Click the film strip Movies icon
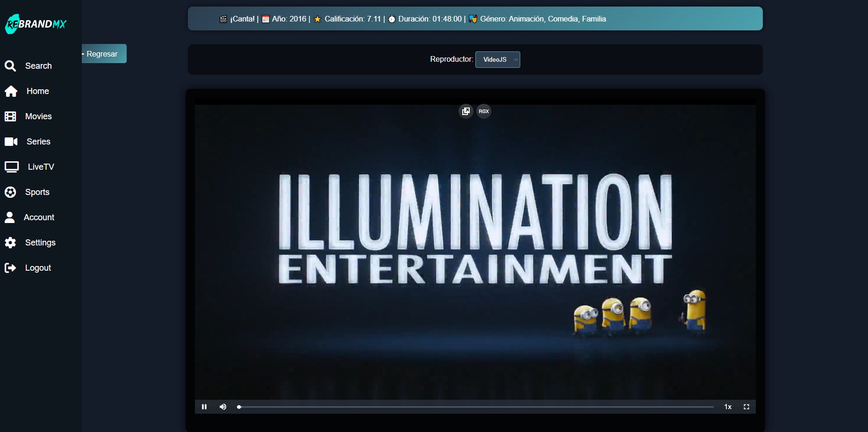 (x=10, y=116)
